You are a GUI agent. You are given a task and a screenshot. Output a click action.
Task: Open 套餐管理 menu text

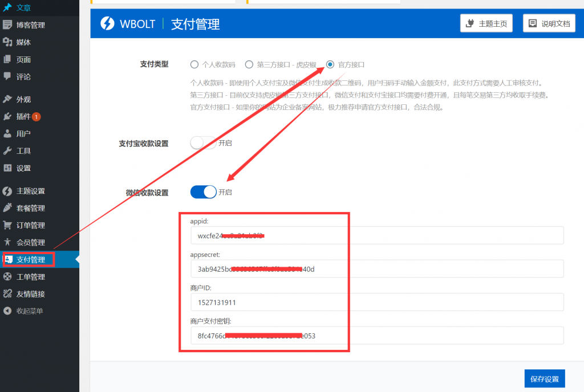point(31,209)
